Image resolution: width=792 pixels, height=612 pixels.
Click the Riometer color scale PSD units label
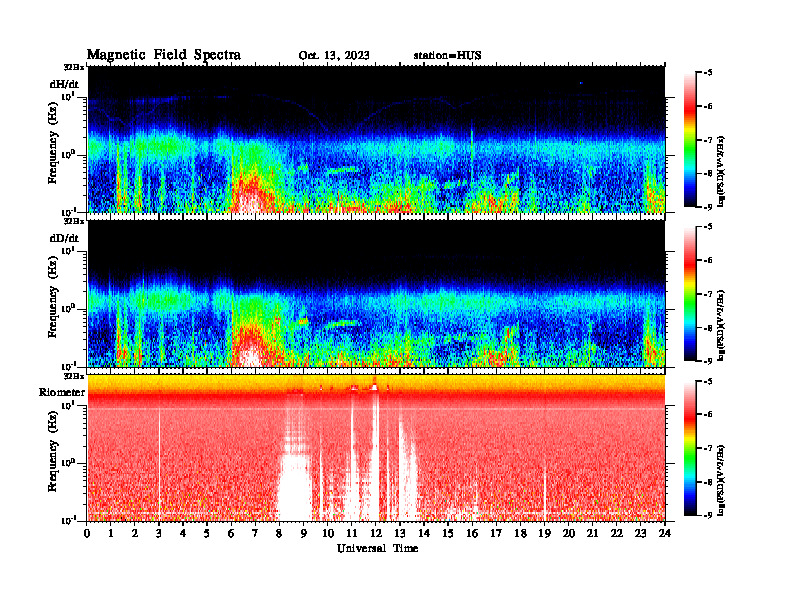coord(721,480)
